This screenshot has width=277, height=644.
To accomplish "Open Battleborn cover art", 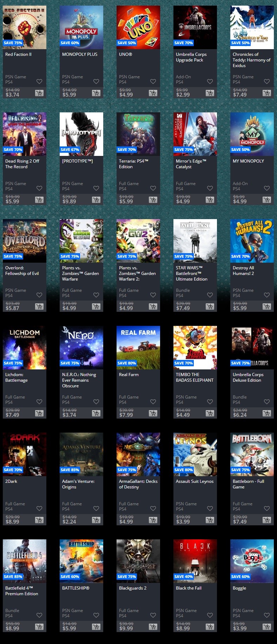I will point(252,454).
